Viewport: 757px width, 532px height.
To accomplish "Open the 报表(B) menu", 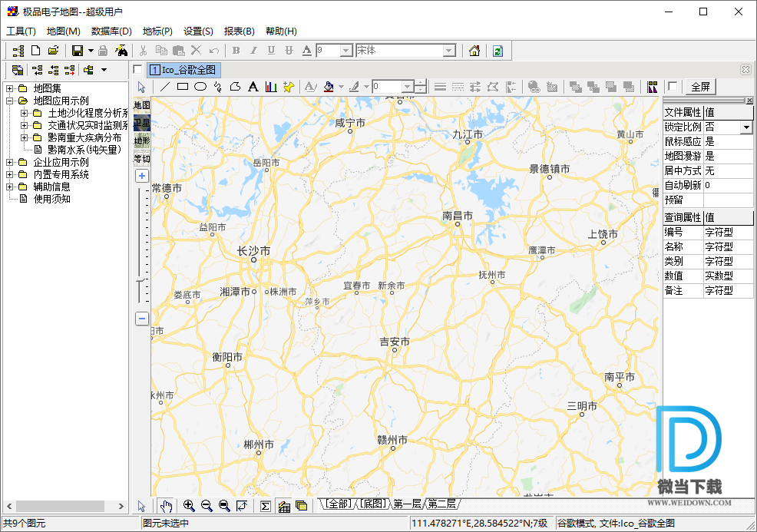I will (239, 31).
